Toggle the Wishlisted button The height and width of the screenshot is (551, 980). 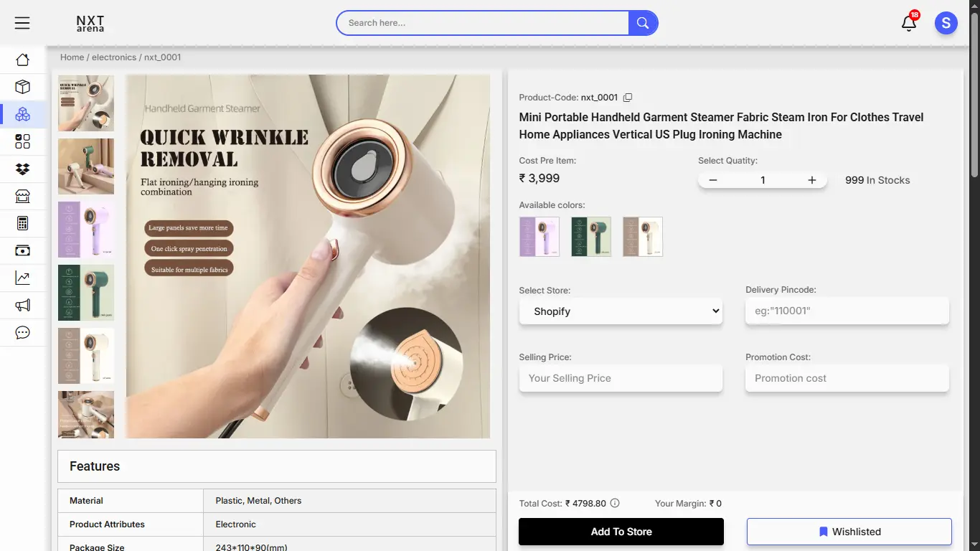click(849, 532)
